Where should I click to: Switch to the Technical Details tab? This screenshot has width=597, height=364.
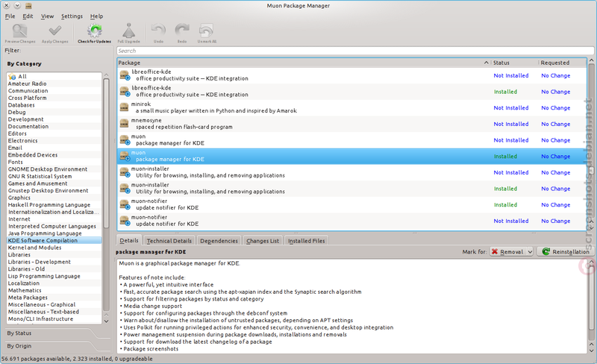click(169, 241)
